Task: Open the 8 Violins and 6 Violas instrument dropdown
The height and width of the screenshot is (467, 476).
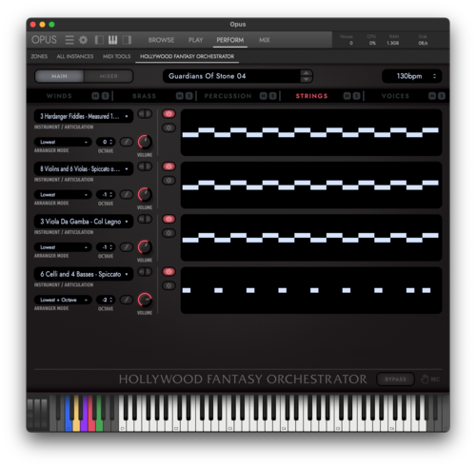Action: pyautogui.click(x=84, y=169)
